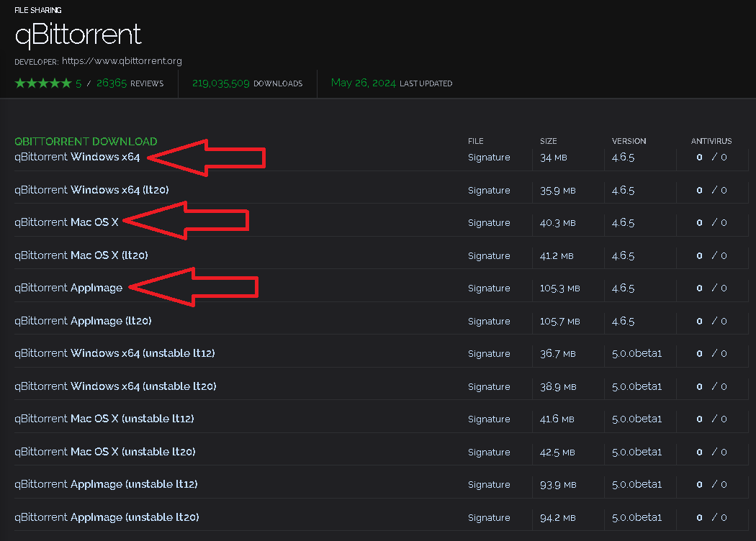Open Signature file for the 40.3 MB Mac build

pos(488,223)
